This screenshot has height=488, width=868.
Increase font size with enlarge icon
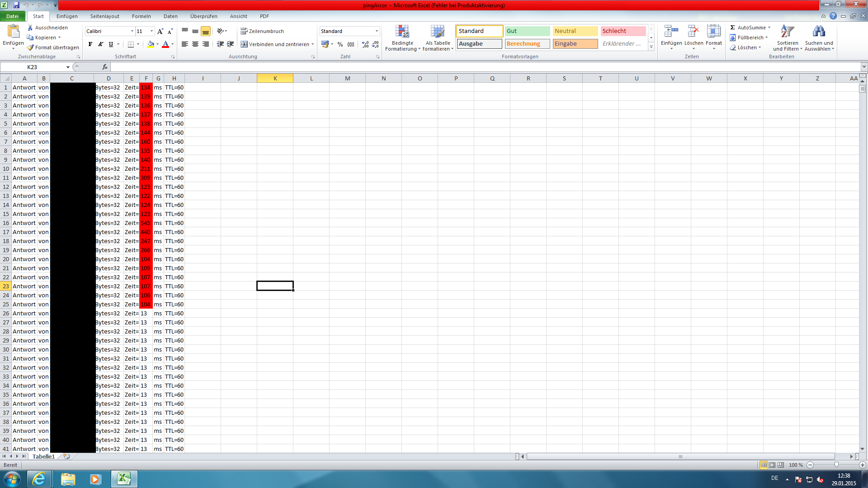[160, 31]
